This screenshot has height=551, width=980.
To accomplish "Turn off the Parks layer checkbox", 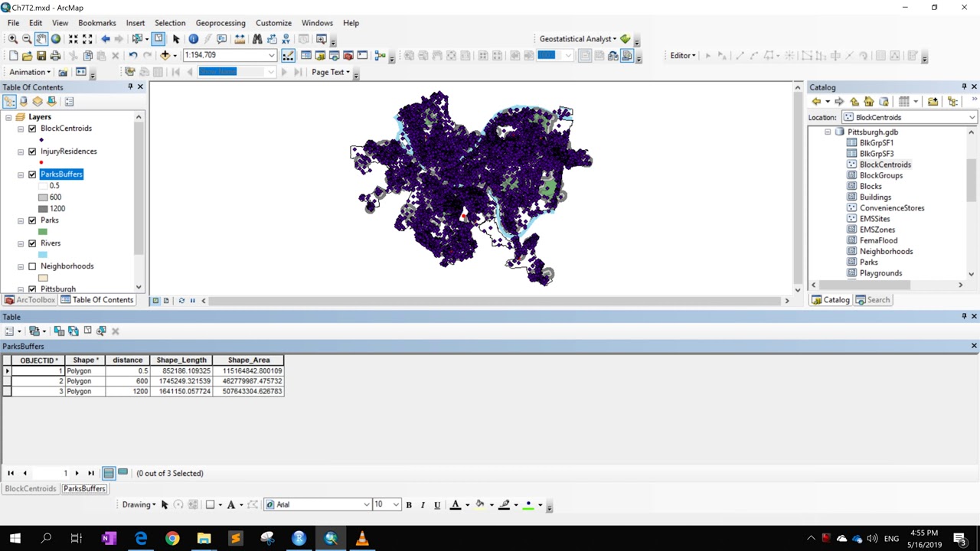I will 32,220.
